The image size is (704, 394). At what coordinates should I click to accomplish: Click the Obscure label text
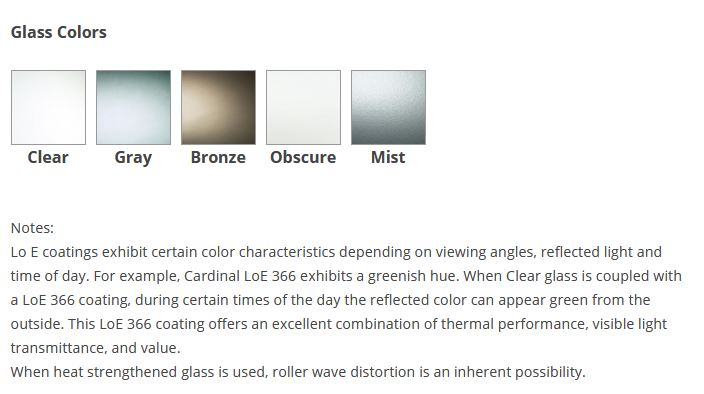click(x=303, y=158)
